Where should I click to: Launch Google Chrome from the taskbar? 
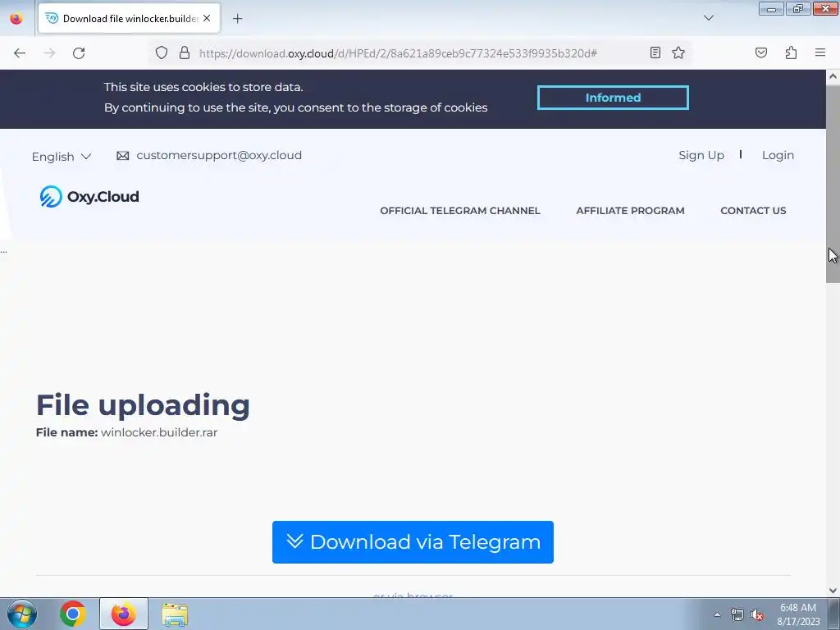pyautogui.click(x=73, y=614)
